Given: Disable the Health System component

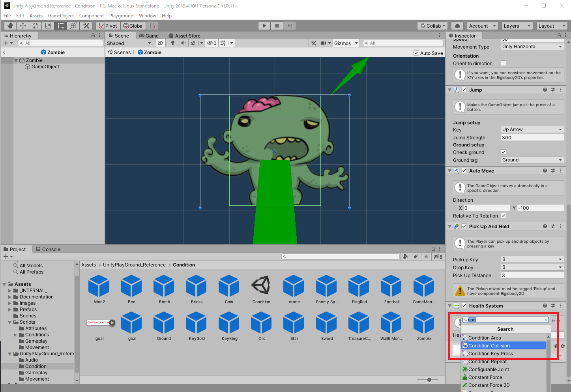Looking at the screenshot, I should point(464,306).
